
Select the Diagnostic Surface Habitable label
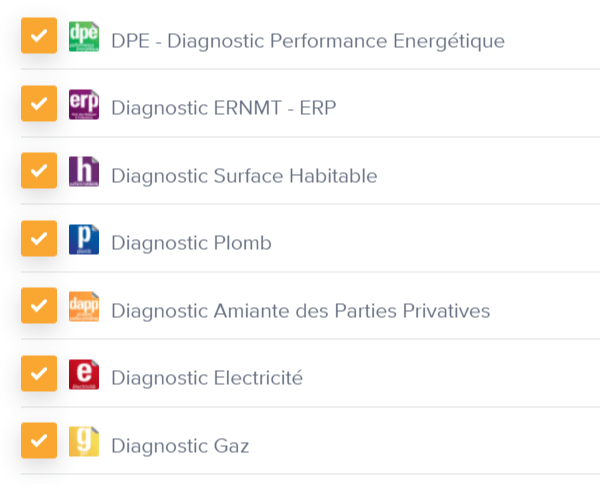pyautogui.click(x=244, y=176)
